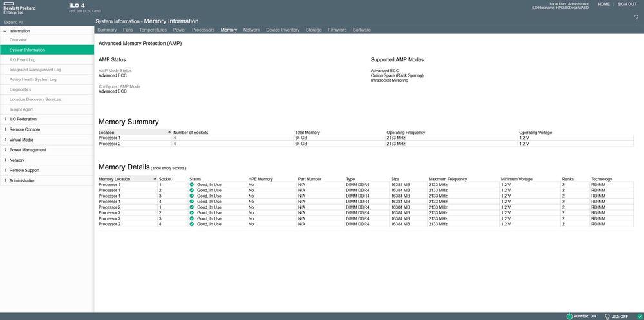Expand the Administration section
The width and height of the screenshot is (644, 320).
pos(5,180)
